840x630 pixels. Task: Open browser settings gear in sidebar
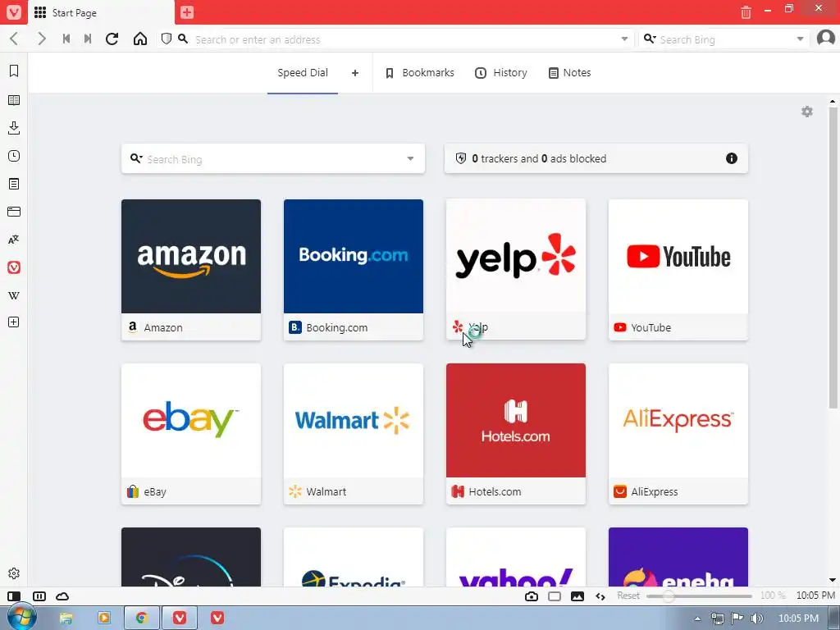(x=14, y=573)
